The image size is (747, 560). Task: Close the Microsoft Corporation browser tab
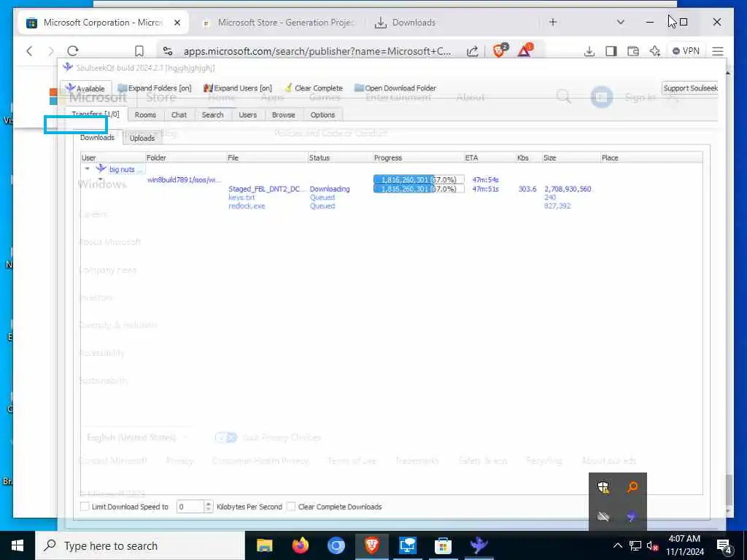tap(177, 23)
